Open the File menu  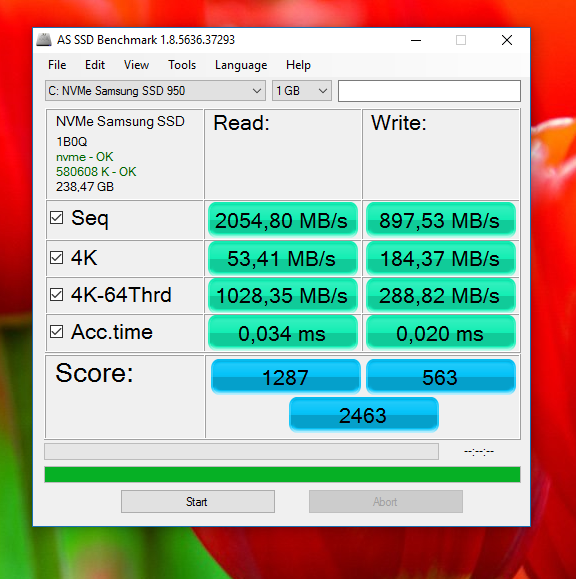[x=57, y=65]
